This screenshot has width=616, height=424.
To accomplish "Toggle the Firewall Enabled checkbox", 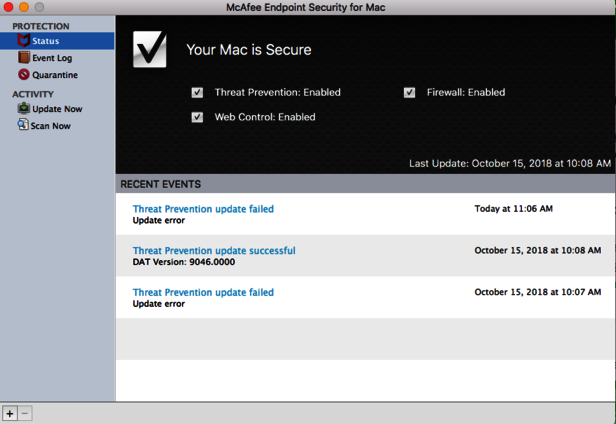I will tap(410, 93).
